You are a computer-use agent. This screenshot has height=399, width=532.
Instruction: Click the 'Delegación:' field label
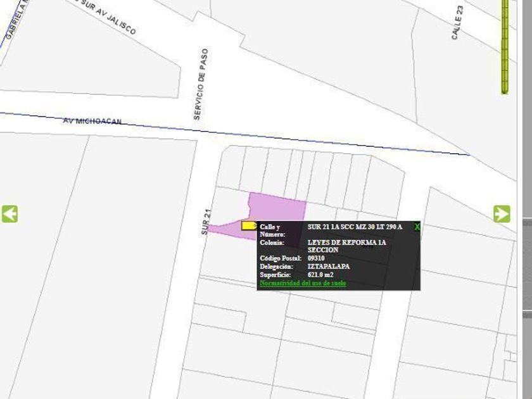(x=276, y=267)
